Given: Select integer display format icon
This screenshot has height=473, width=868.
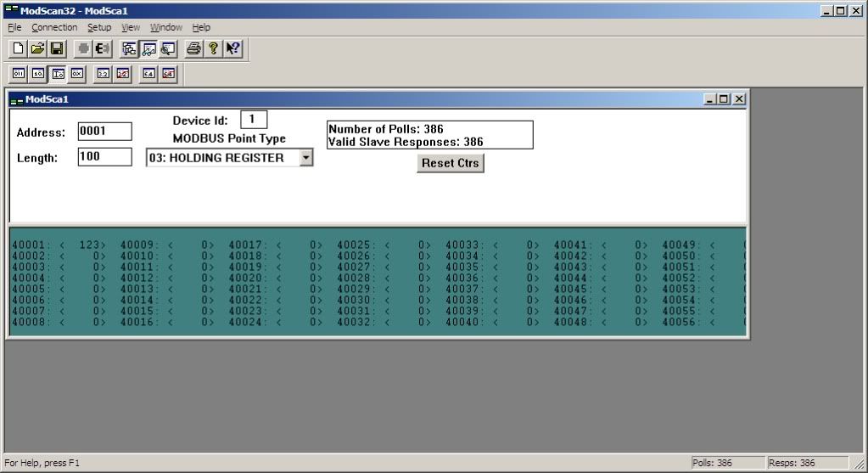Looking at the screenshot, I should coord(59,74).
